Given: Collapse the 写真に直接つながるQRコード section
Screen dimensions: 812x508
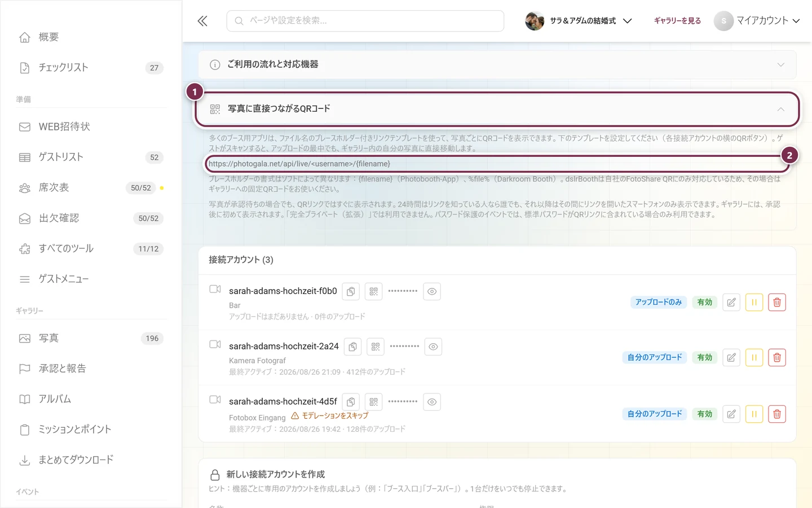Looking at the screenshot, I should (x=497, y=108).
